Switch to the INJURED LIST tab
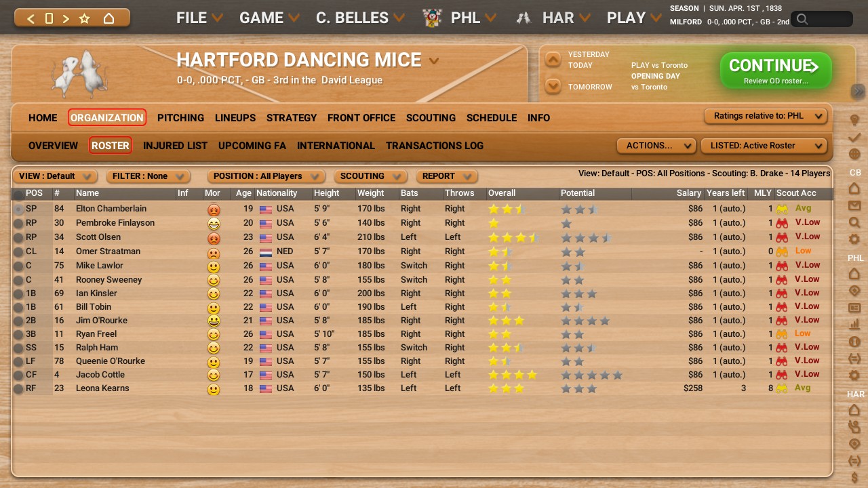The width and height of the screenshot is (868, 488). click(x=175, y=146)
